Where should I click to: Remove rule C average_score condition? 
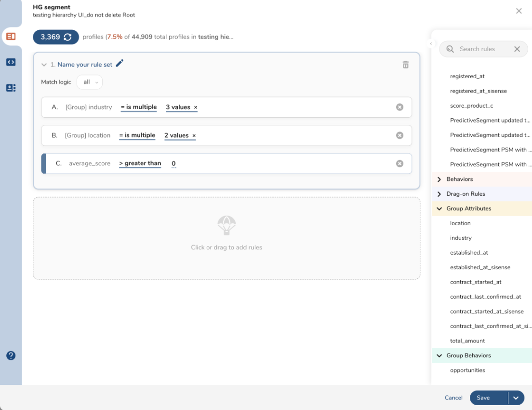[x=399, y=164]
